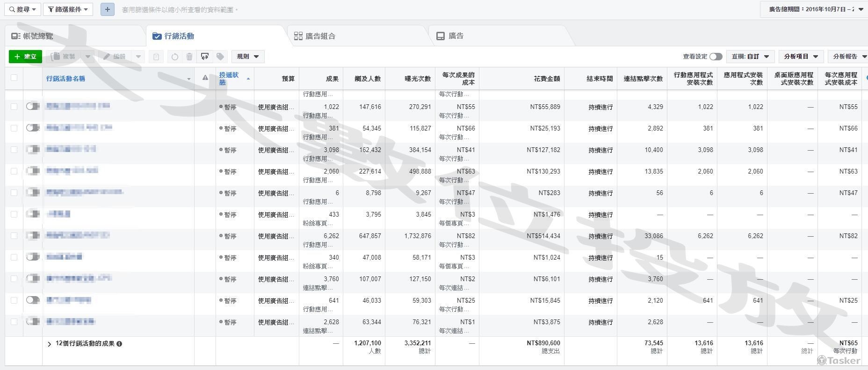Click the refresh/revert circular arrow icon
The image size is (868, 370).
click(x=174, y=57)
